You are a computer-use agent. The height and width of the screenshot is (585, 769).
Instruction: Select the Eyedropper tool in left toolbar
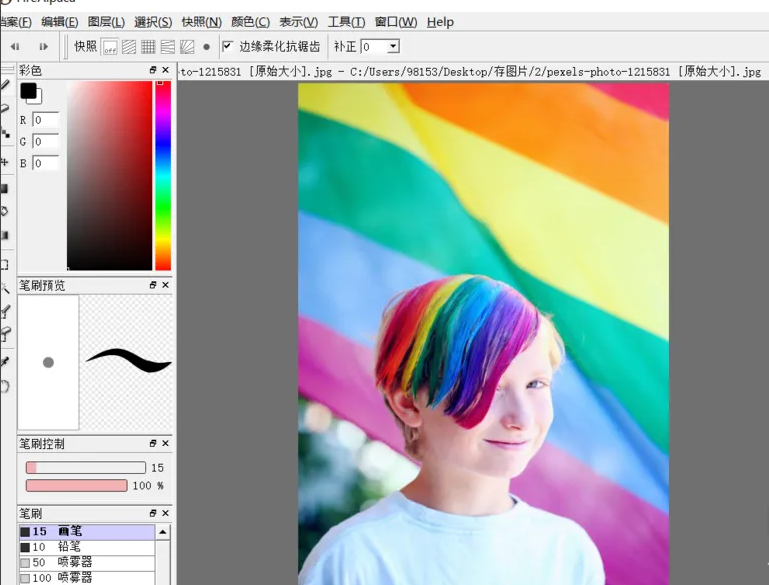pyautogui.click(x=5, y=362)
